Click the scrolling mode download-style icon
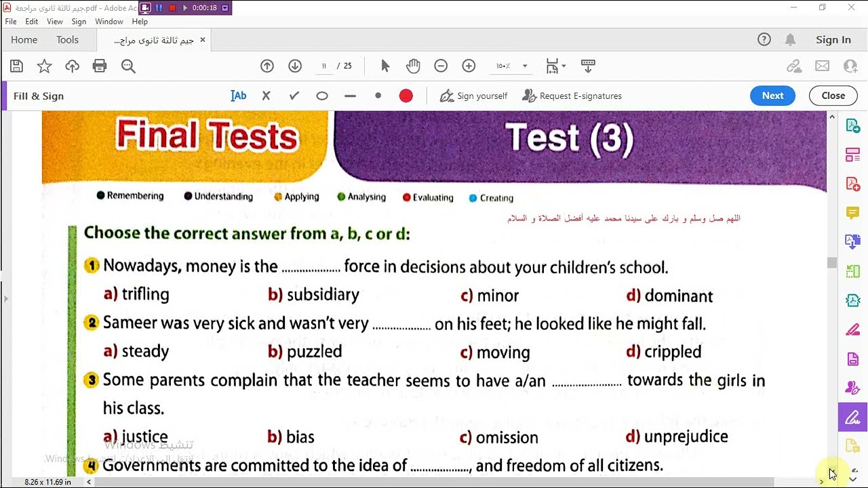The width and height of the screenshot is (868, 488). coord(588,66)
